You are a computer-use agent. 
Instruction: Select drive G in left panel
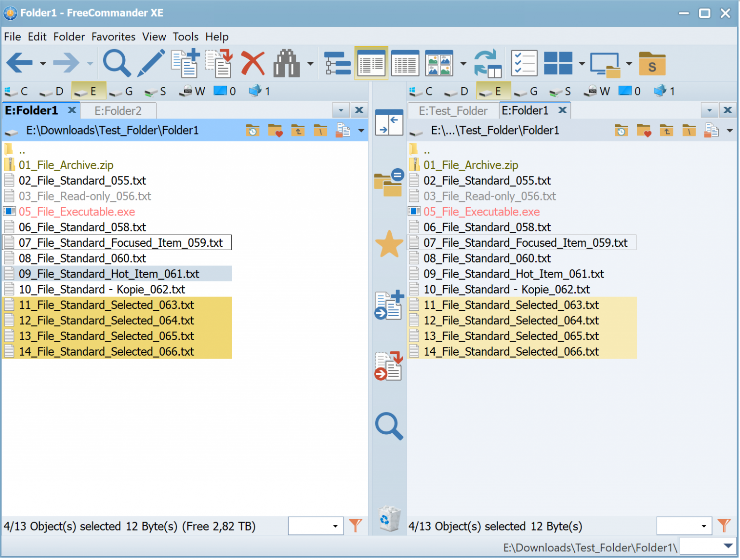click(x=122, y=91)
